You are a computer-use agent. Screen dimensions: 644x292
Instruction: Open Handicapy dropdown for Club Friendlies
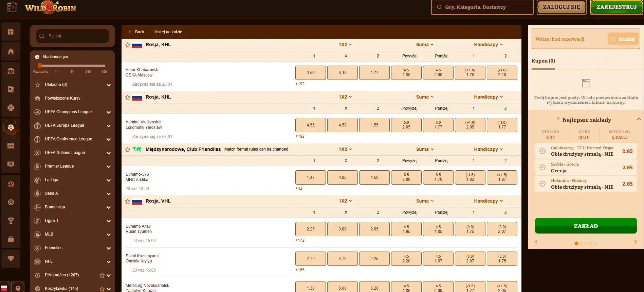[488, 149]
